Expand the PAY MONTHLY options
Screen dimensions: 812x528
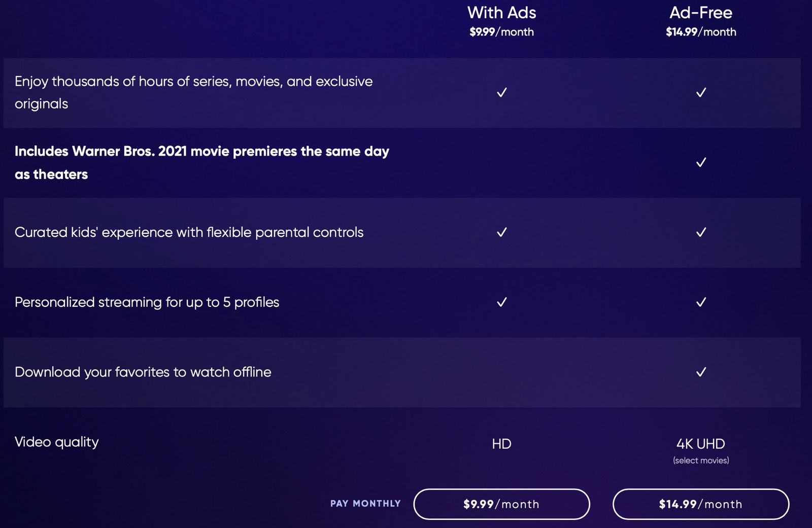[x=365, y=504]
